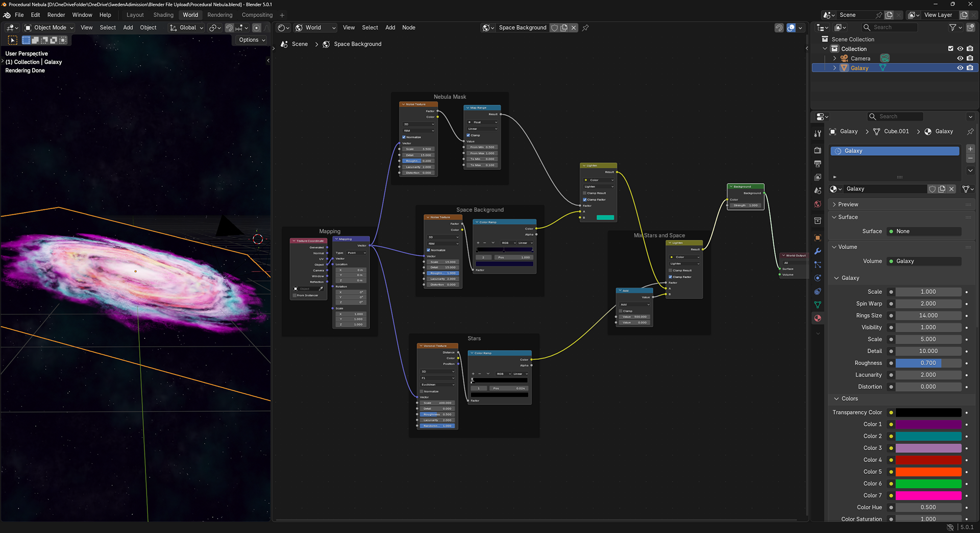The image size is (980, 533).
Task: Open the Physics properties tab
Action: 818,278
